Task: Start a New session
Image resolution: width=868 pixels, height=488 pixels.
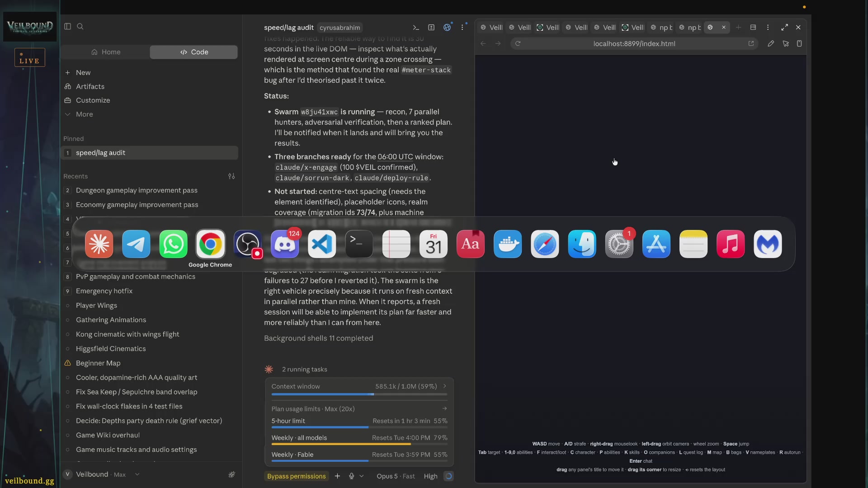Action: [83, 72]
